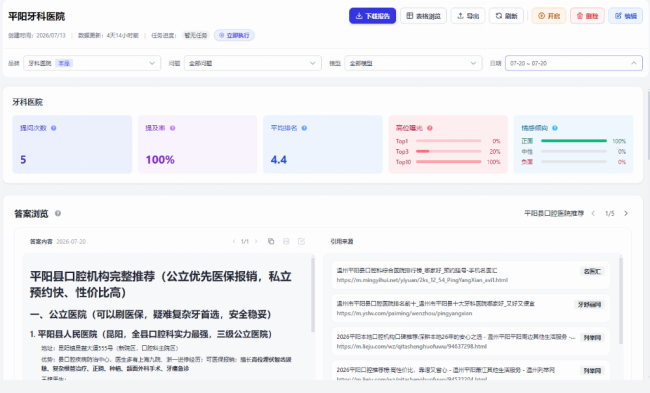Click the blue 编辑 edit button
This screenshot has height=393, width=650.
pos(626,16)
